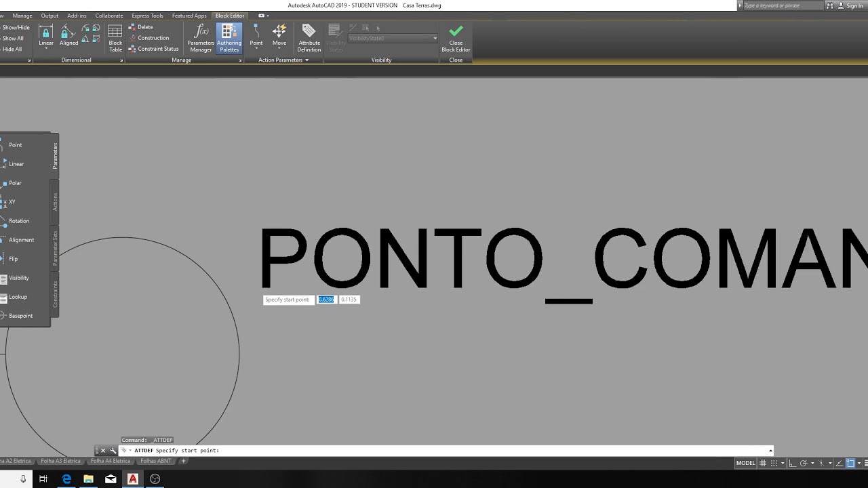Viewport: 868px width, 488px height.
Task: Close the command line window
Action: click(x=103, y=451)
